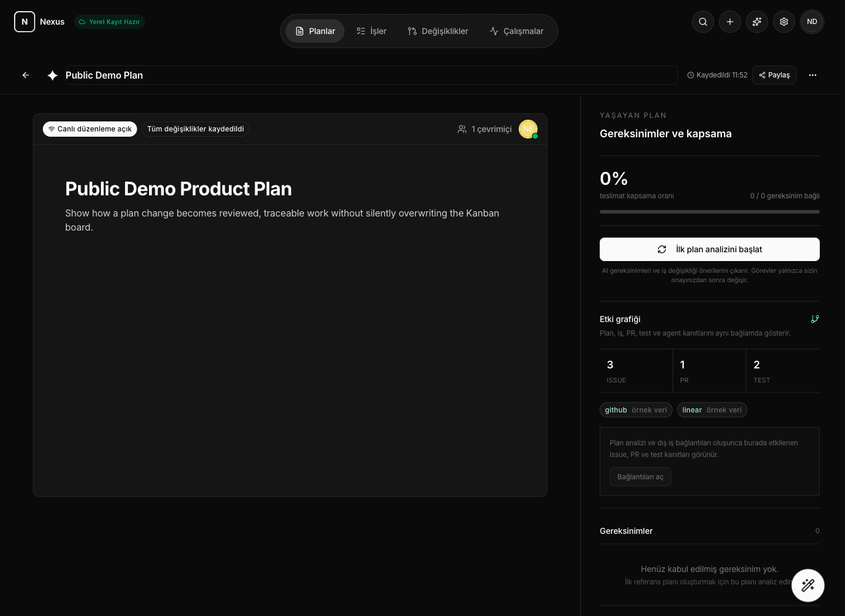Switch to the Değişiklikler tab
845x616 pixels.
click(438, 31)
